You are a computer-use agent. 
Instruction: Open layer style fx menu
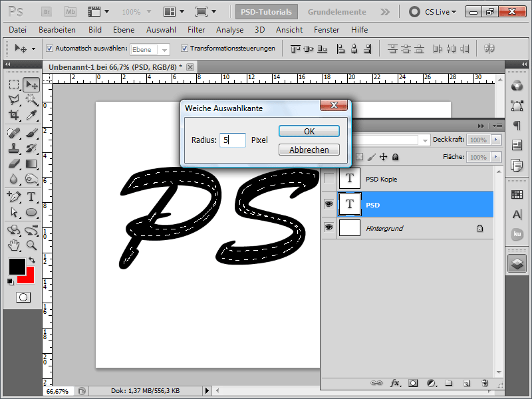tap(395, 383)
